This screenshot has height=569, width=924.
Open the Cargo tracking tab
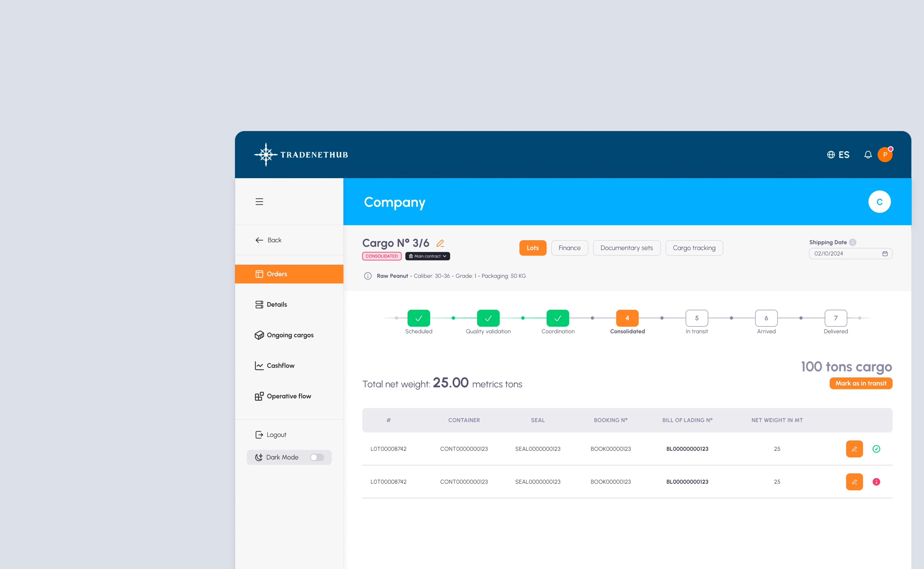[694, 248]
